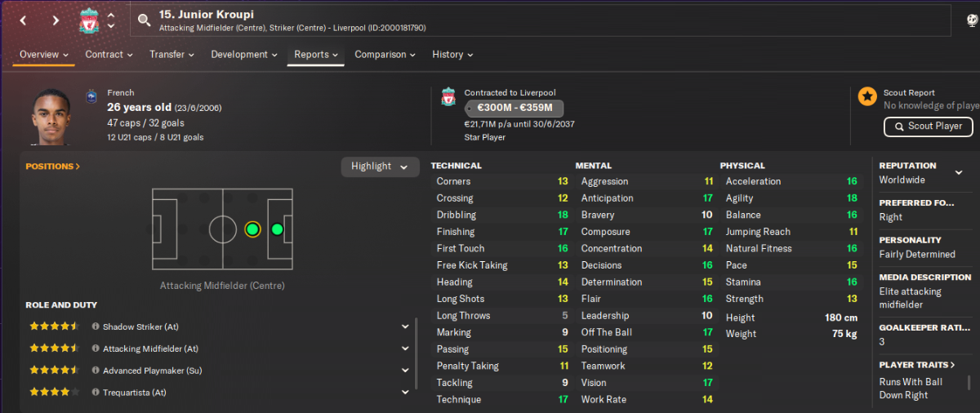Click the Scout Player button
The image size is (980, 413).
[x=928, y=127]
